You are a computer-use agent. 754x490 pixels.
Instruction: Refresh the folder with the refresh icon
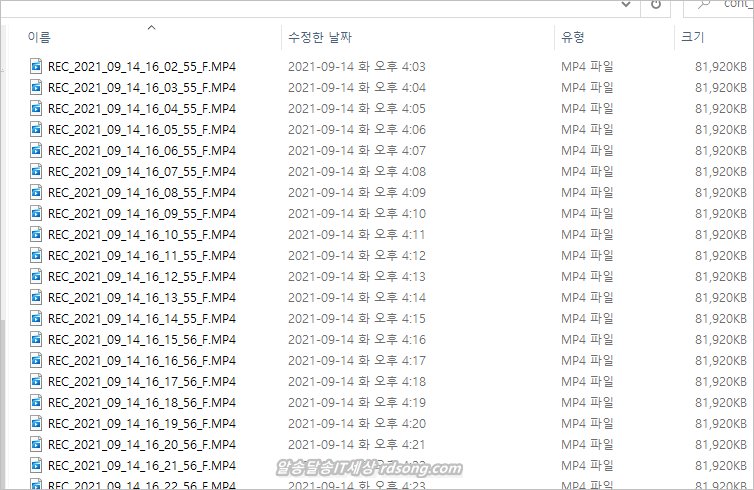pyautogui.click(x=656, y=5)
